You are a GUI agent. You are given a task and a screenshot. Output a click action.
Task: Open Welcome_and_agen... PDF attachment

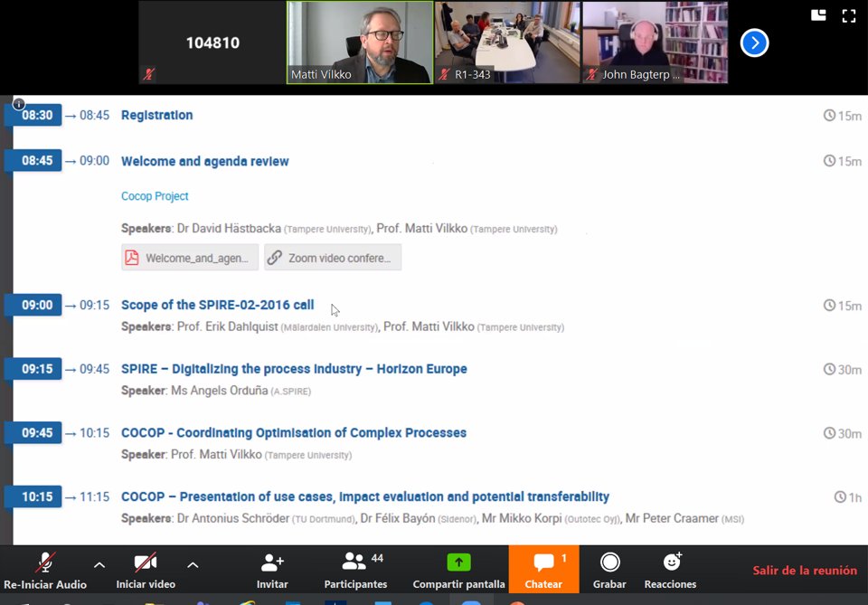[190, 258]
